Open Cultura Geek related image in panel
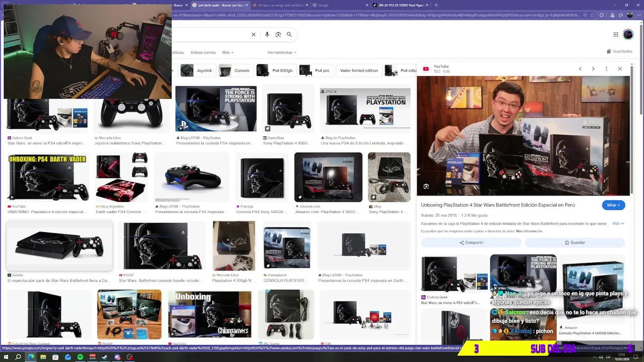 454,275
